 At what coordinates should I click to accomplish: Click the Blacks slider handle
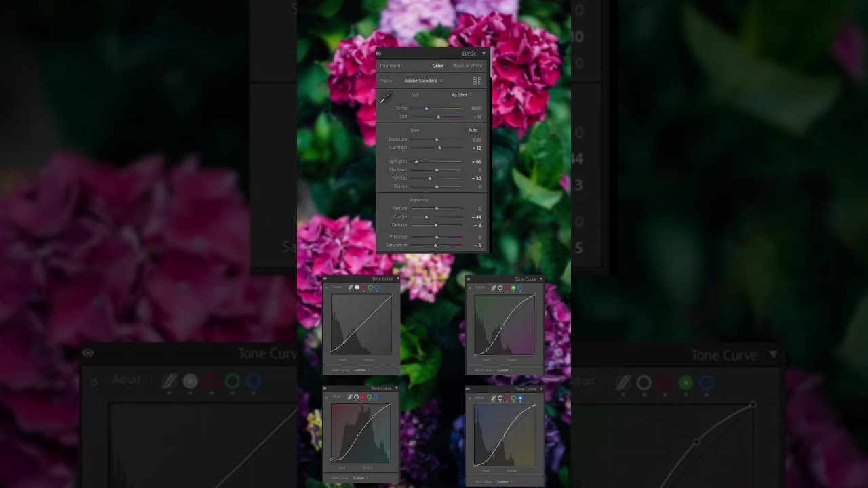click(437, 186)
